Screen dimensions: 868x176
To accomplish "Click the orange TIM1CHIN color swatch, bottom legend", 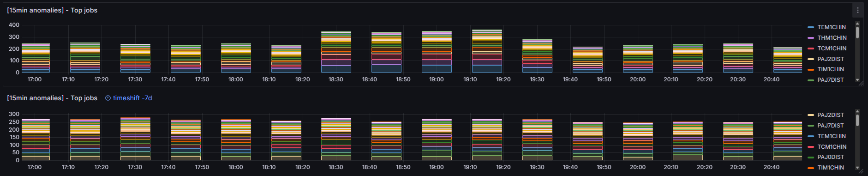I will 811,168.
